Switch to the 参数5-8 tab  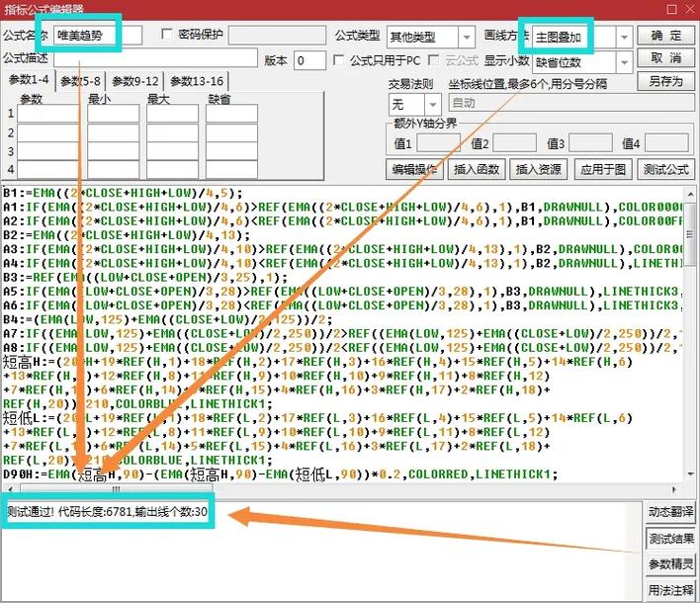[x=81, y=82]
